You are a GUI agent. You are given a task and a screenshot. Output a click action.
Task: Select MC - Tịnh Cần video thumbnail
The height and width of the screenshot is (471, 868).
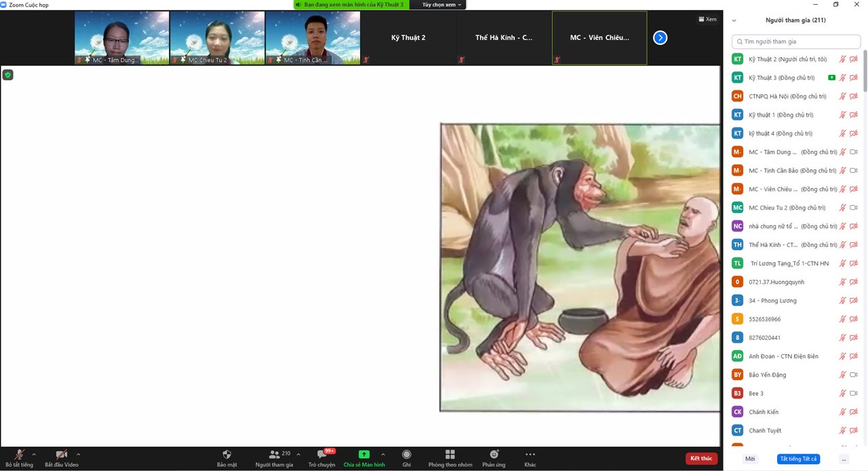tap(313, 38)
